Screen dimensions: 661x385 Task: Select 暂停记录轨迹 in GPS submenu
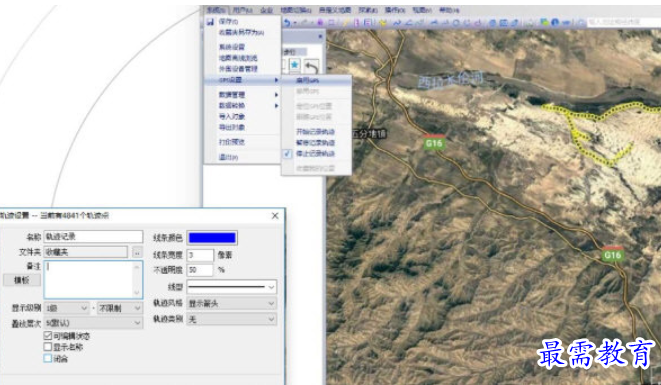(x=316, y=143)
